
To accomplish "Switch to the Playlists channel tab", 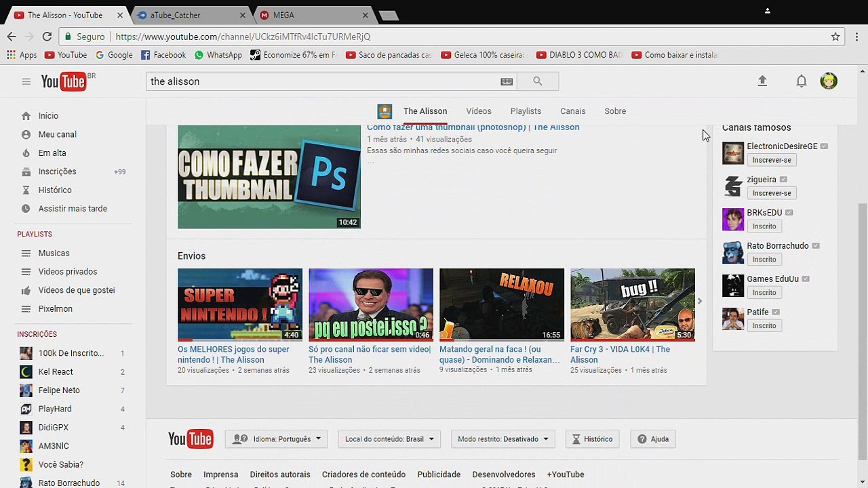I will point(526,111).
